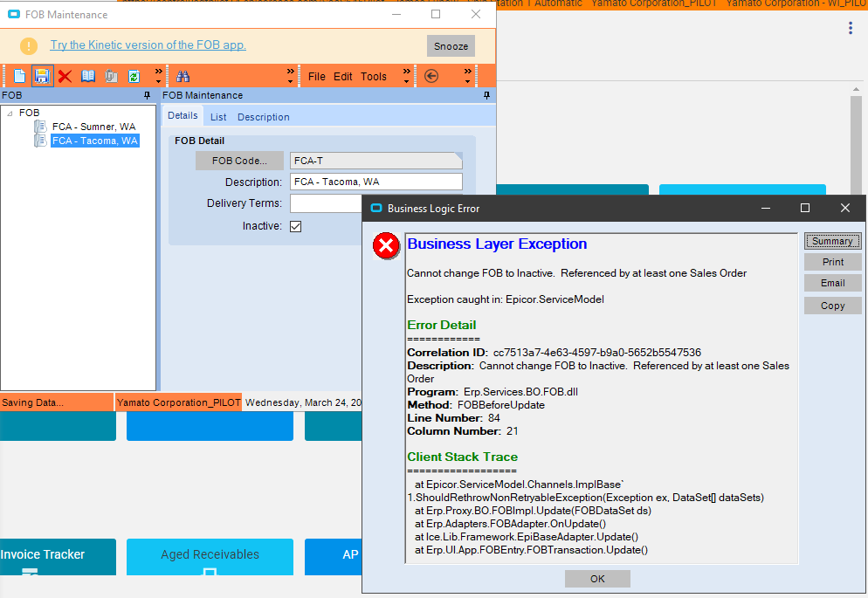Screen dimensions: 868x598
Task: Snooze the Kinetic version banner
Action: [x=451, y=46]
